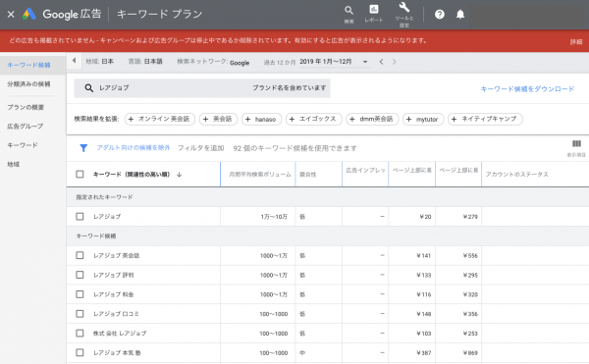Sort by the キーワード (関連性の高い順) column header
This screenshot has width=589, height=364.
pos(132,174)
